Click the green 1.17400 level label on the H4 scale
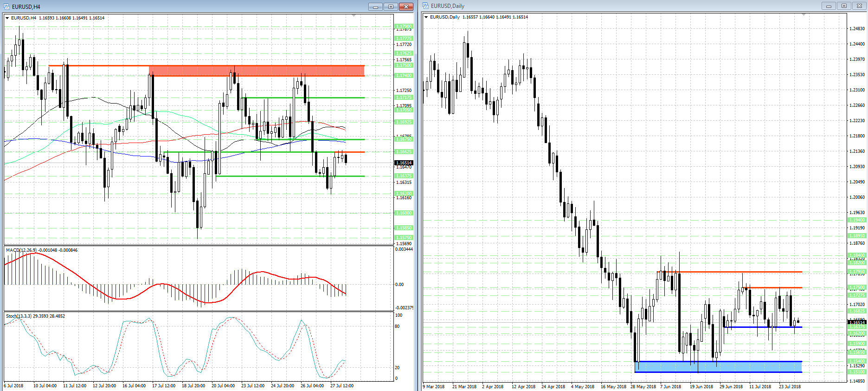The width and height of the screenshot is (868, 391). (404, 76)
